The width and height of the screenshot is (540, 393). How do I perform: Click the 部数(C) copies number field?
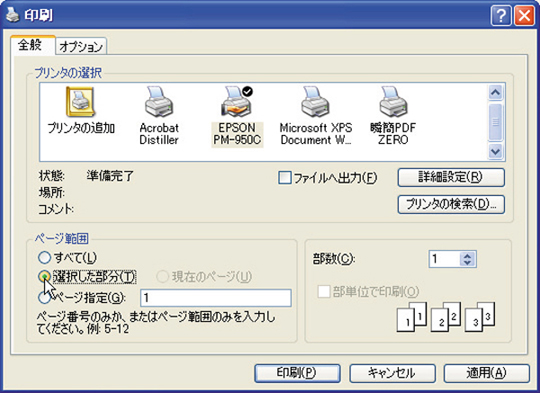point(445,259)
